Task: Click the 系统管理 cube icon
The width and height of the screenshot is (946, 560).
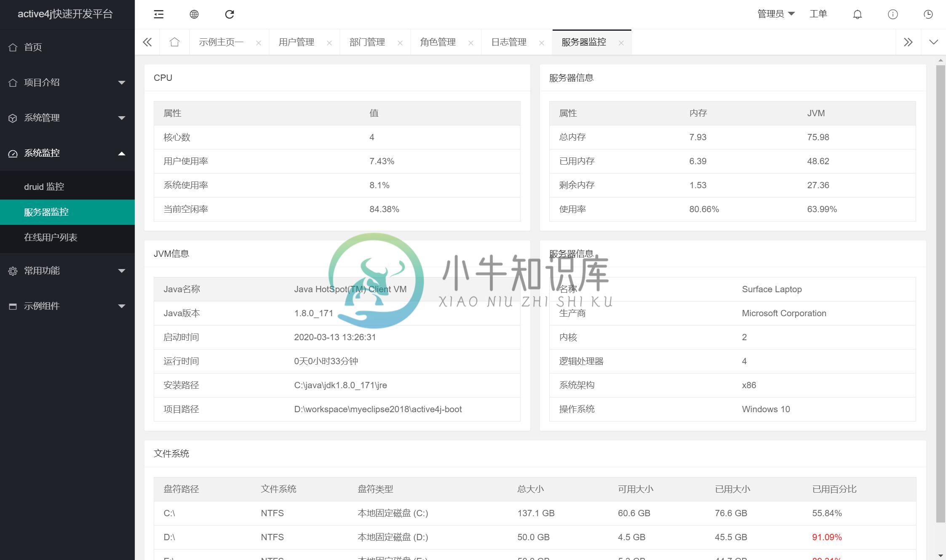Action: 13,118
